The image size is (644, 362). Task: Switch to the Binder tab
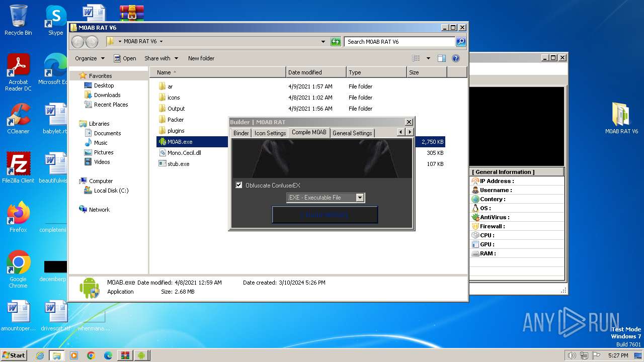coord(241,133)
